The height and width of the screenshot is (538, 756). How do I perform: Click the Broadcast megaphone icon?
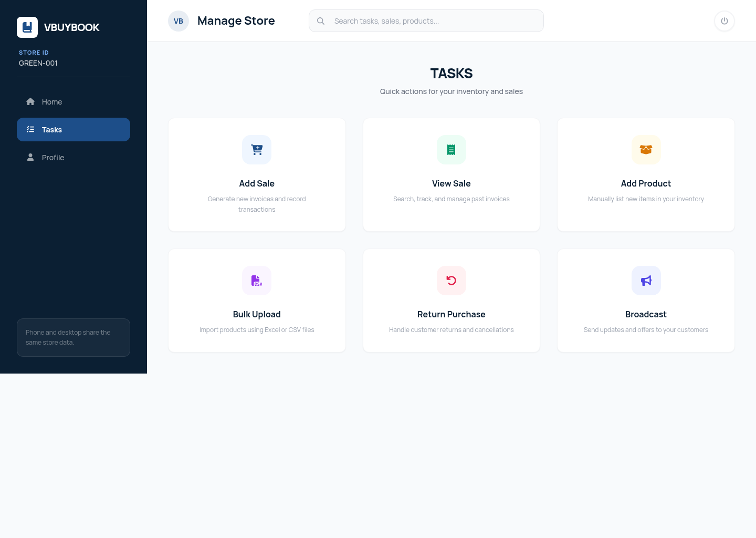646,281
